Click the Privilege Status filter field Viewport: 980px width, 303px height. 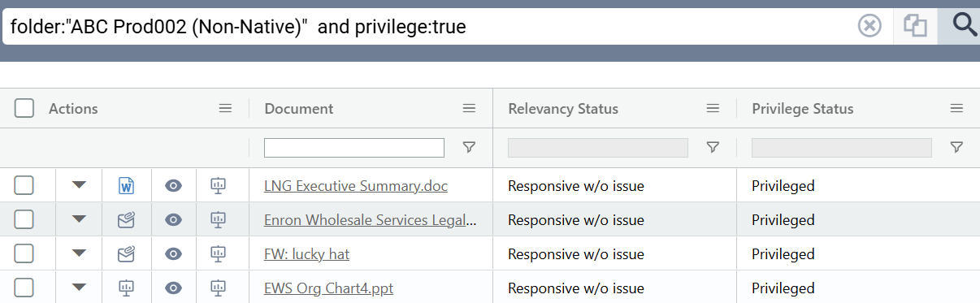pos(842,147)
